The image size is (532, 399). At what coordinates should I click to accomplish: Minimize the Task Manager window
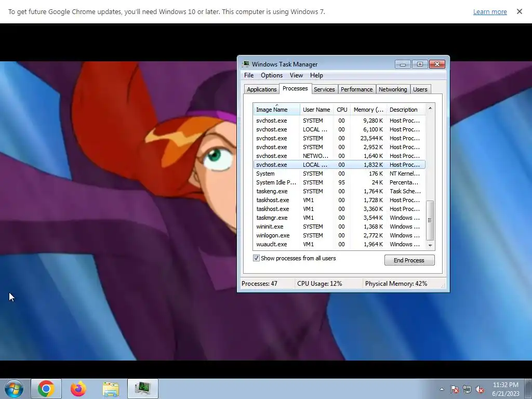(x=403, y=64)
